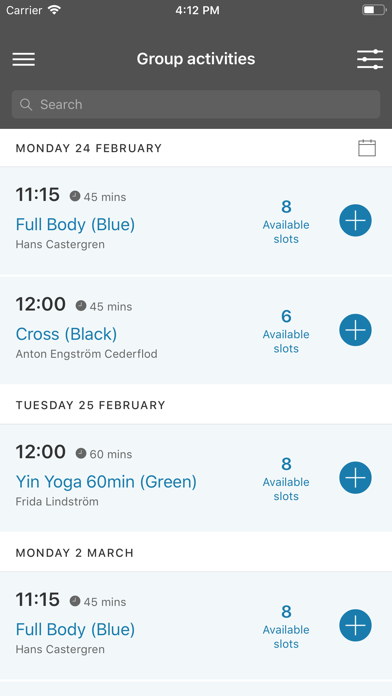Select instructor Anton Engström Cederflod
392x696 pixels.
(x=87, y=354)
